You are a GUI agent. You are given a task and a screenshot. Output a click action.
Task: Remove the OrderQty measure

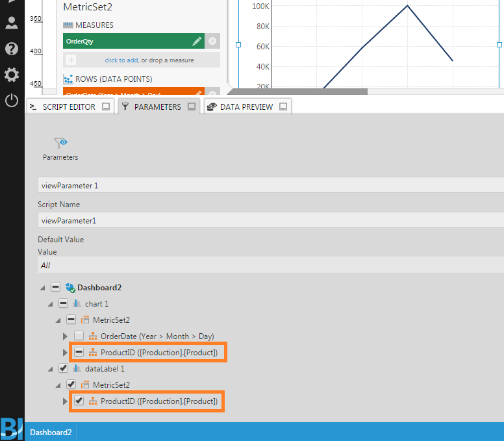click(213, 42)
